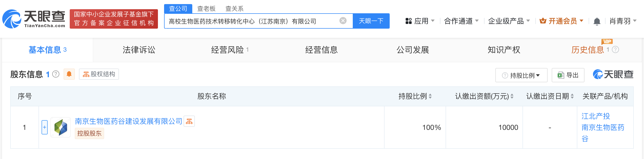Image resolution: width=644 pixels, height=159 pixels.
Task: Click the TianYanCha logo
Action: coord(34,19)
